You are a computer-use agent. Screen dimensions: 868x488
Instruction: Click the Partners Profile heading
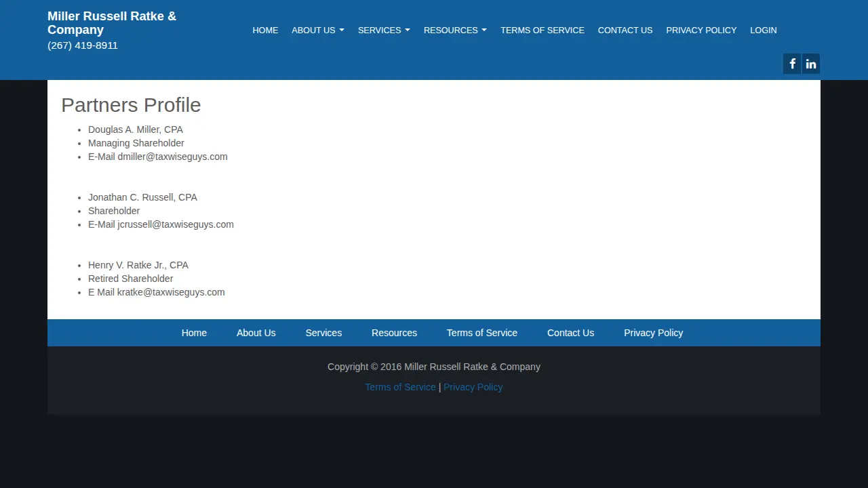tap(131, 105)
